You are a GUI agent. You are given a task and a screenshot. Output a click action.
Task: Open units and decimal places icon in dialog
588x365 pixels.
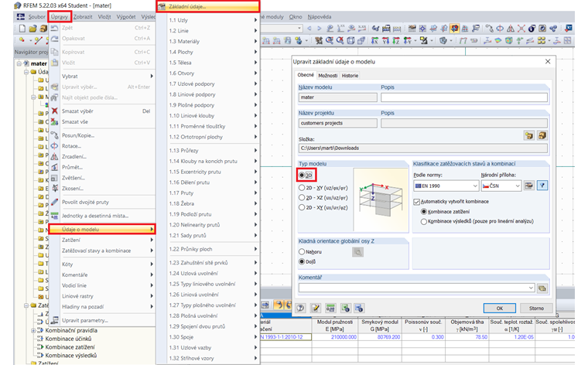point(330,308)
